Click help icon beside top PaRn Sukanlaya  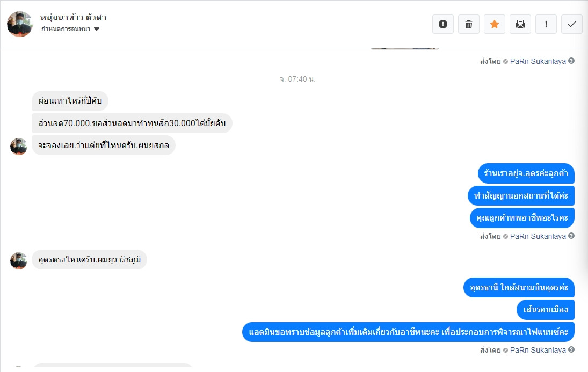(571, 61)
